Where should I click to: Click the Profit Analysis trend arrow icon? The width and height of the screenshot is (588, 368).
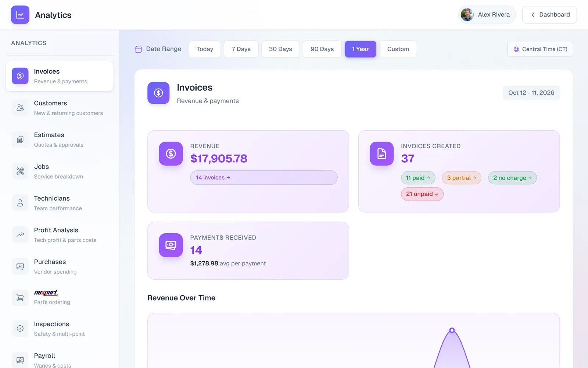(20, 235)
